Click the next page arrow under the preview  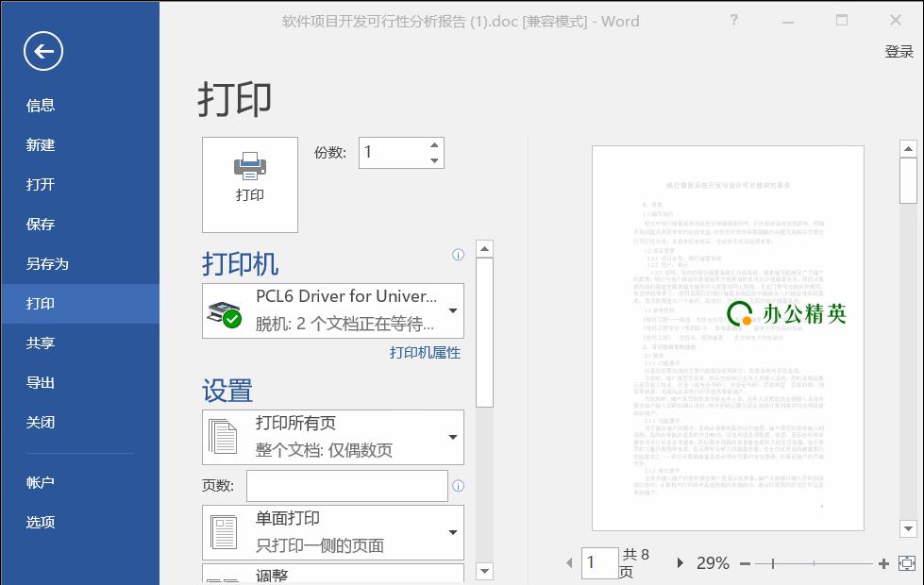pyautogui.click(x=680, y=561)
